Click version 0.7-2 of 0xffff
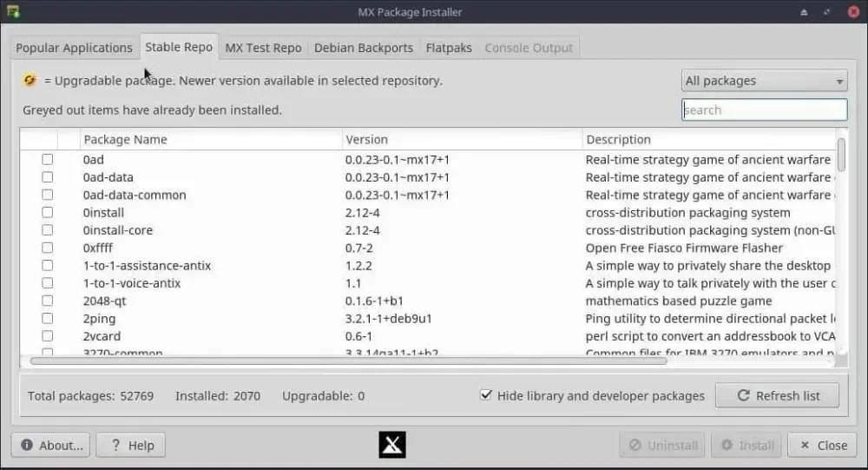This screenshot has width=868, height=470. coord(359,248)
